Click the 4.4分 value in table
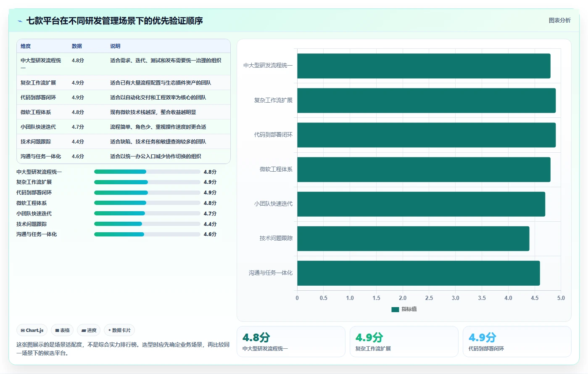This screenshot has width=588, height=374. [78, 142]
